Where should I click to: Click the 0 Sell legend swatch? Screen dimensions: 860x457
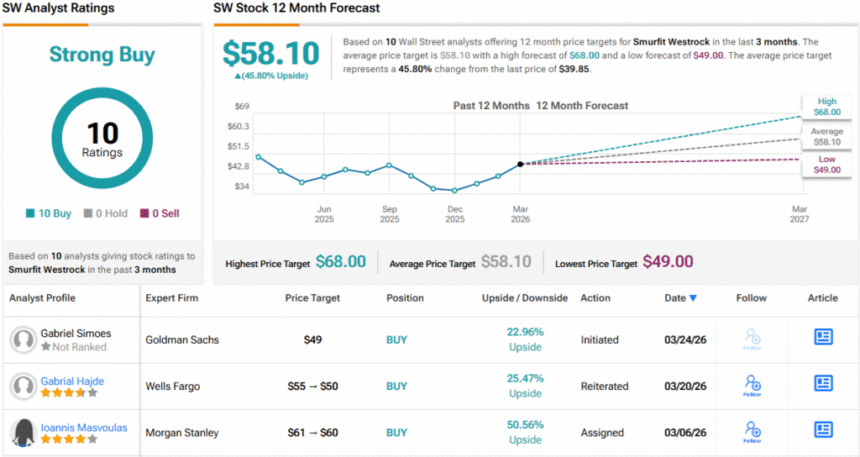pyautogui.click(x=144, y=213)
